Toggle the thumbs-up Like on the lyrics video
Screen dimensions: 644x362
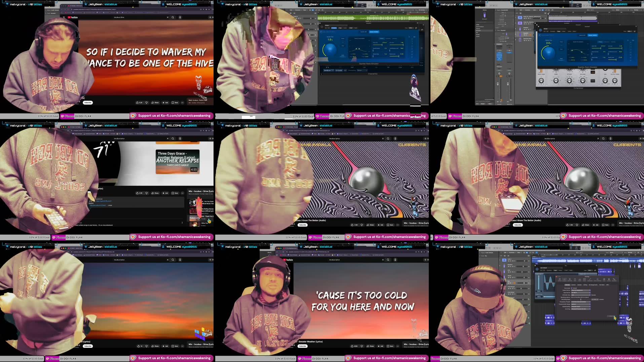(137, 103)
